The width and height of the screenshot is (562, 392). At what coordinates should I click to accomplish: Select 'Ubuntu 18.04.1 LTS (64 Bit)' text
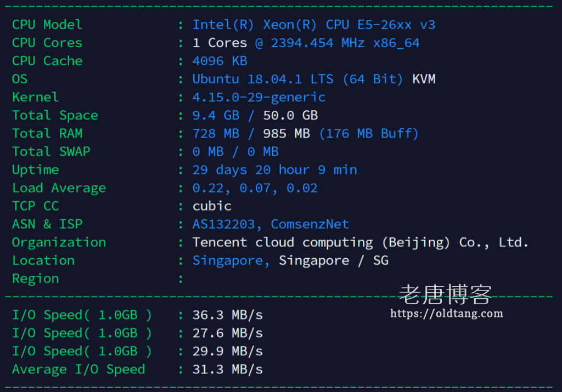[x=297, y=79]
